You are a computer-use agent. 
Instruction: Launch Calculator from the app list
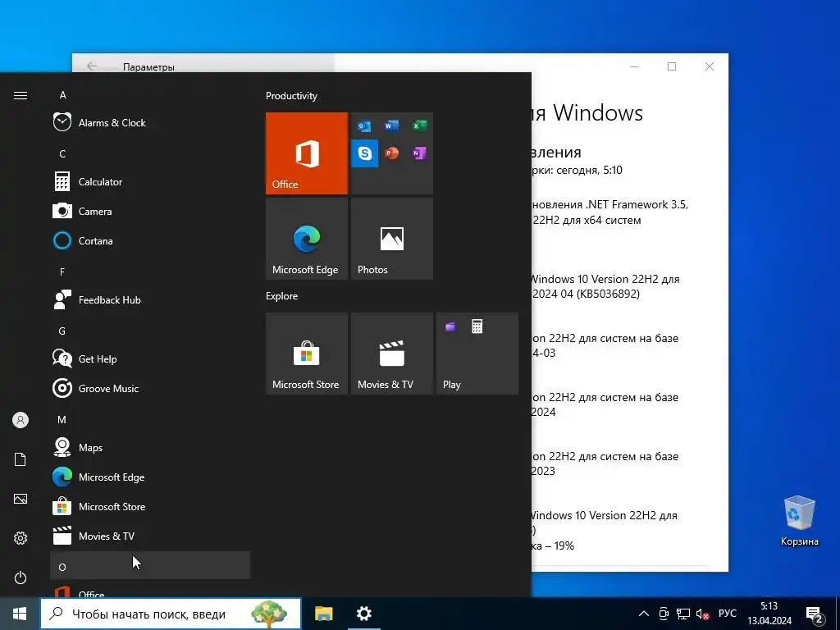(150, 181)
